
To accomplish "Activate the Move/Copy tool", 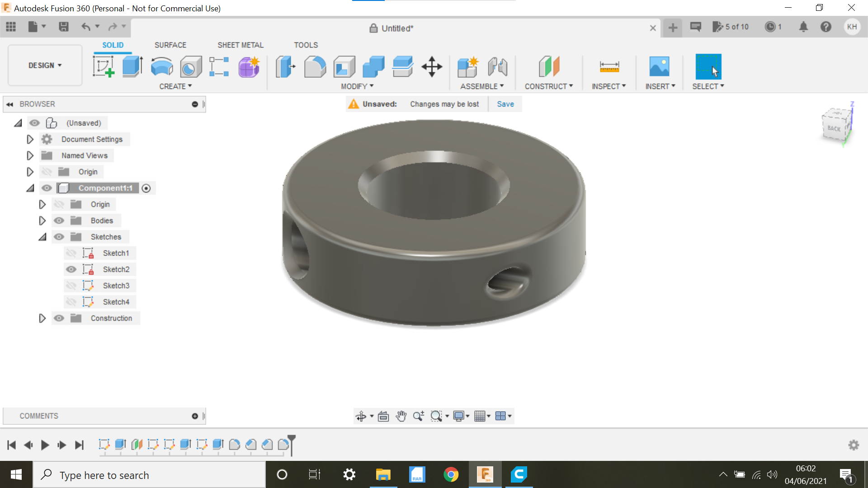I will point(433,66).
